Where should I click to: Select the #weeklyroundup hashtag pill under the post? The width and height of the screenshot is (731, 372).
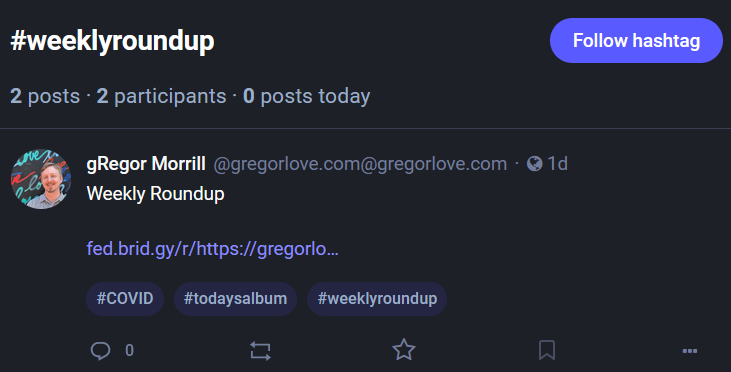click(x=377, y=299)
